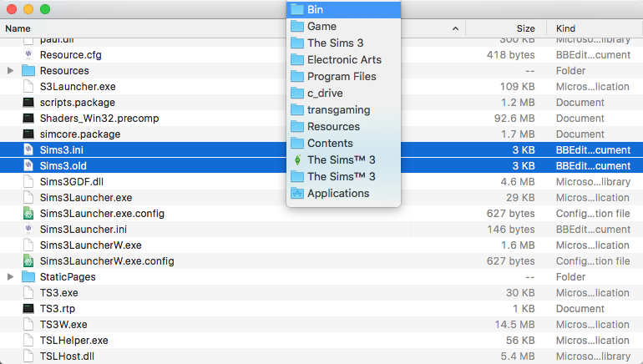Select TS3W.exe file name
The height and width of the screenshot is (364, 643).
[63, 325]
